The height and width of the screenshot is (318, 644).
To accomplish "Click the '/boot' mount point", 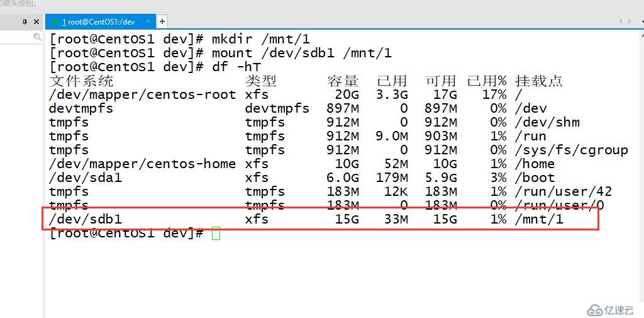I will coord(535,178).
